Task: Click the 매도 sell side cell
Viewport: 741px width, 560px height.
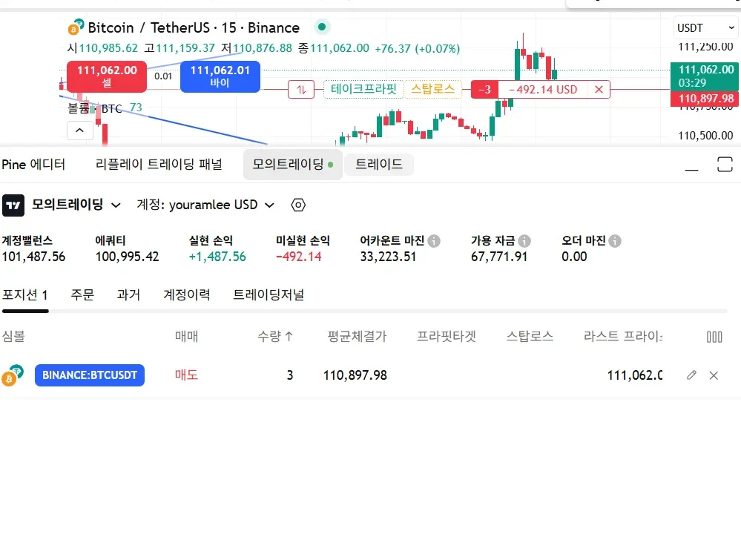Action: click(187, 375)
